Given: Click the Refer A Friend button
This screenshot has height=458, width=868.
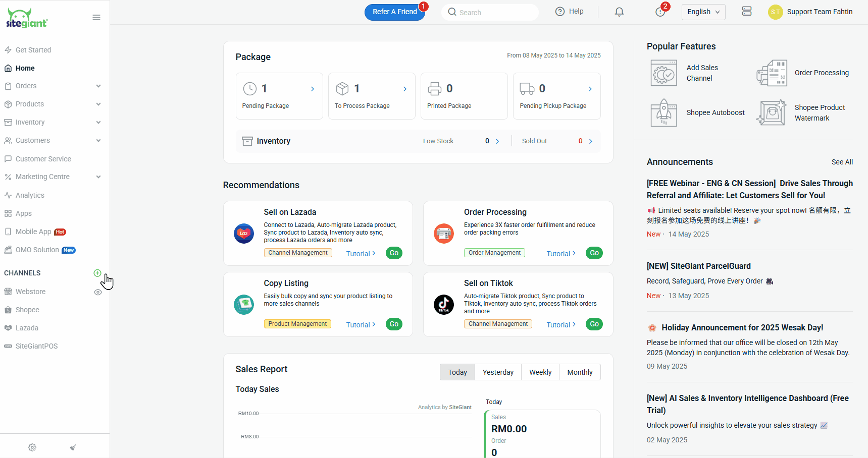Looking at the screenshot, I should click(x=395, y=12).
